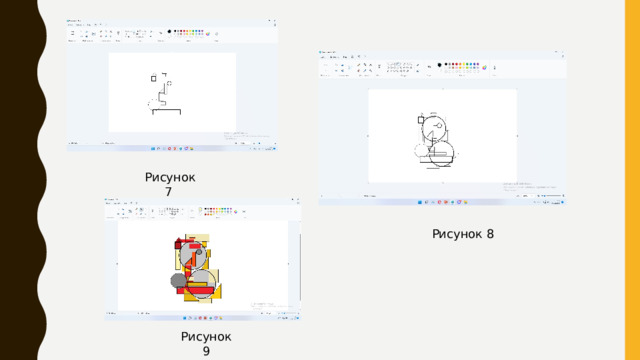
Task: Select Eraser tool in Рисунок 8 Paint window
Action: pos(358,71)
